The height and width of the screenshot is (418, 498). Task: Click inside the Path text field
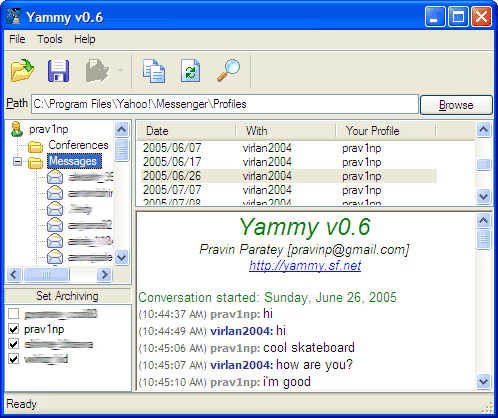tap(225, 104)
